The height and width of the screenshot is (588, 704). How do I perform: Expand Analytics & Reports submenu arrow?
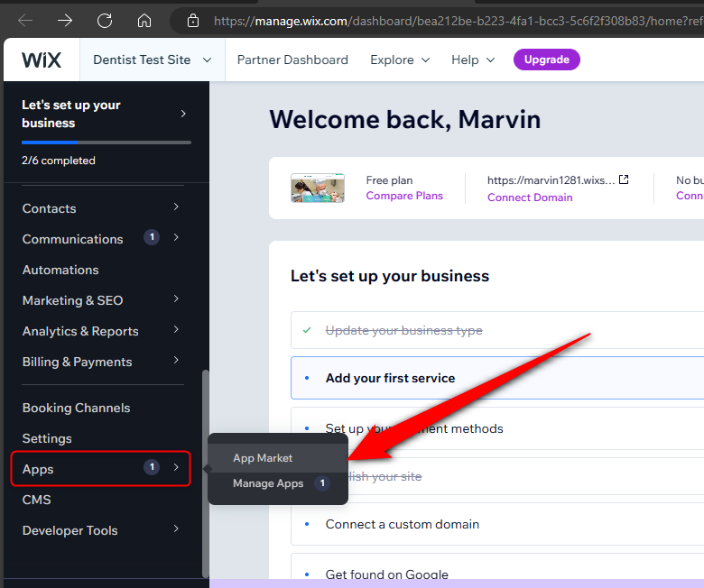point(176,330)
